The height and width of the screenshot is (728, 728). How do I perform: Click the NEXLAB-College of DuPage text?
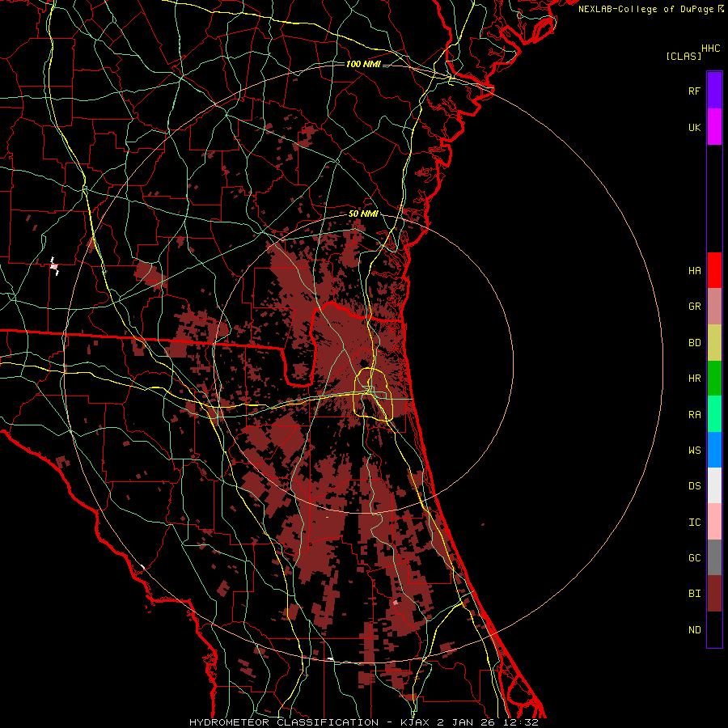click(645, 9)
